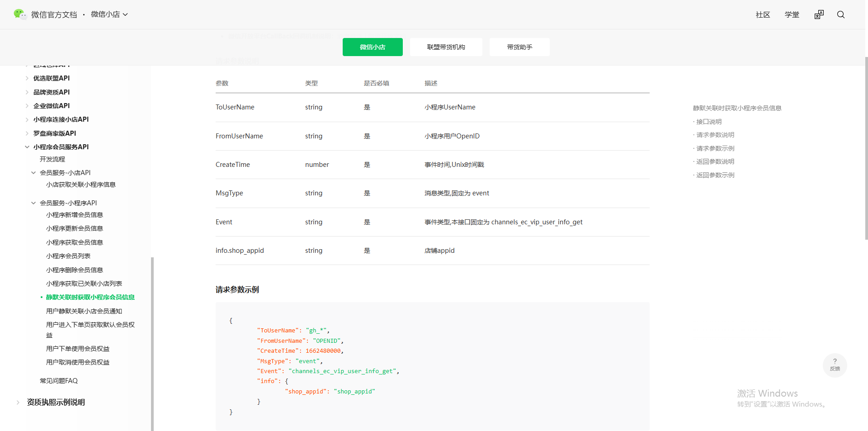Open 小店获取关联小程序信息 page
Viewport: 868px width, 431px height.
81,185
